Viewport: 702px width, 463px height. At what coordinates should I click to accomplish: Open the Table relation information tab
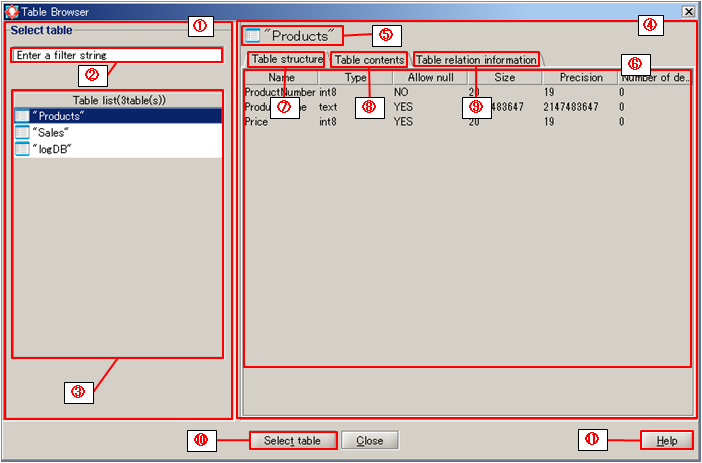click(x=476, y=60)
